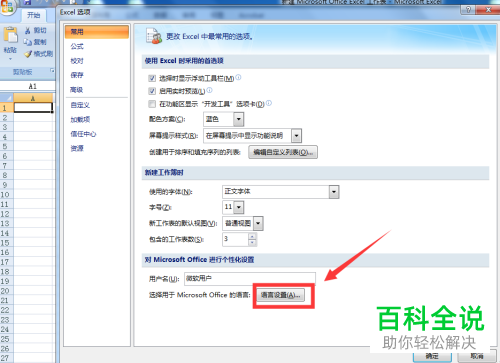Click the Copy icon in clipboard group
This screenshot has height=363, width=500.
(x=28, y=42)
